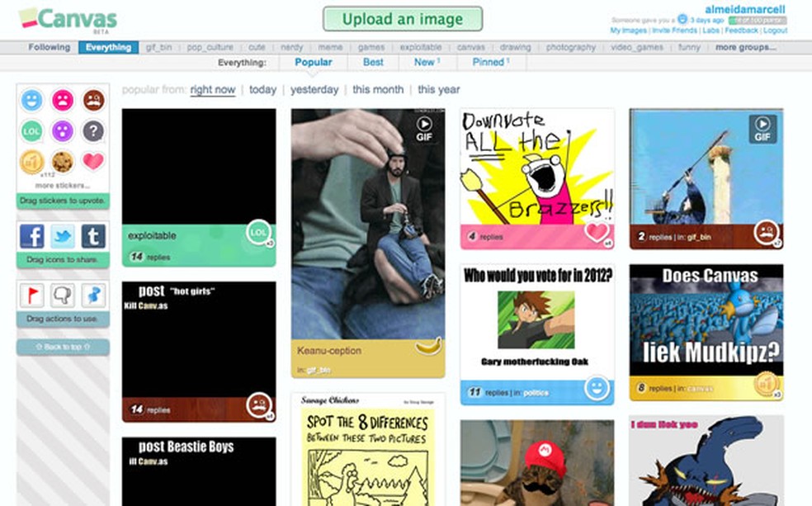Viewport: 812px width, 506px height.
Task: Click LOL sticker on exploitable post
Action: click(x=258, y=233)
